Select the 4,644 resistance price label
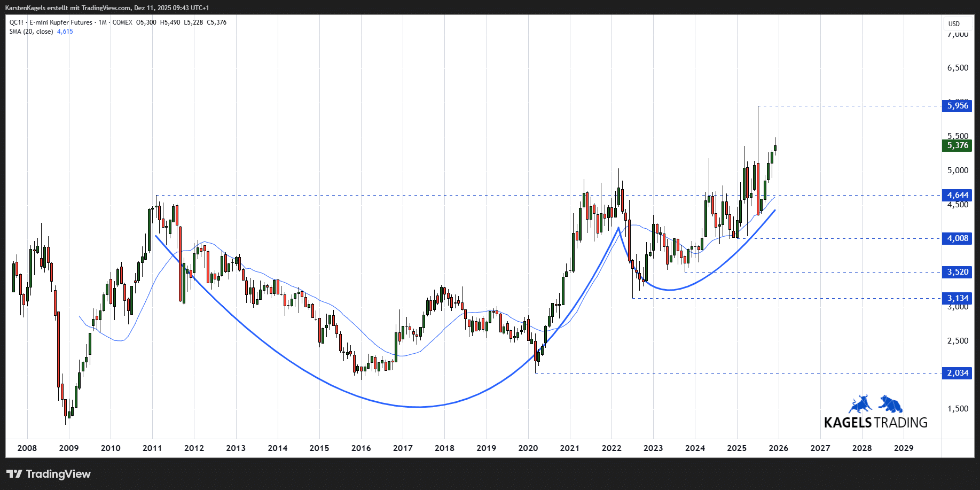The image size is (980, 490). (x=957, y=195)
